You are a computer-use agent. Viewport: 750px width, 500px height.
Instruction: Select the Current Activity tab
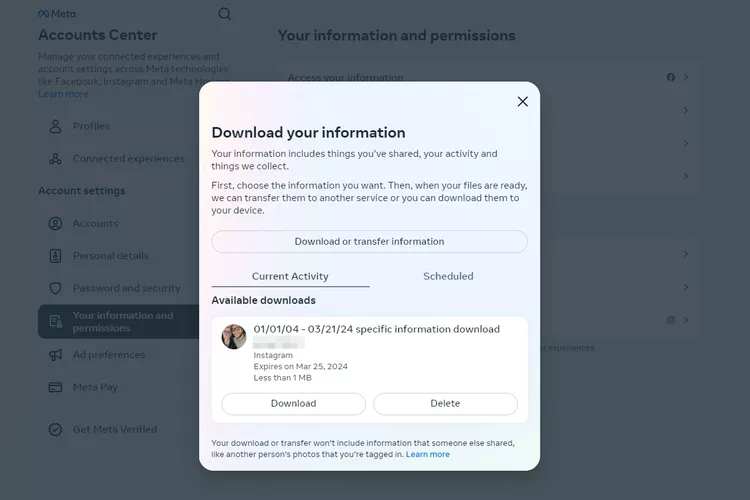click(x=290, y=276)
